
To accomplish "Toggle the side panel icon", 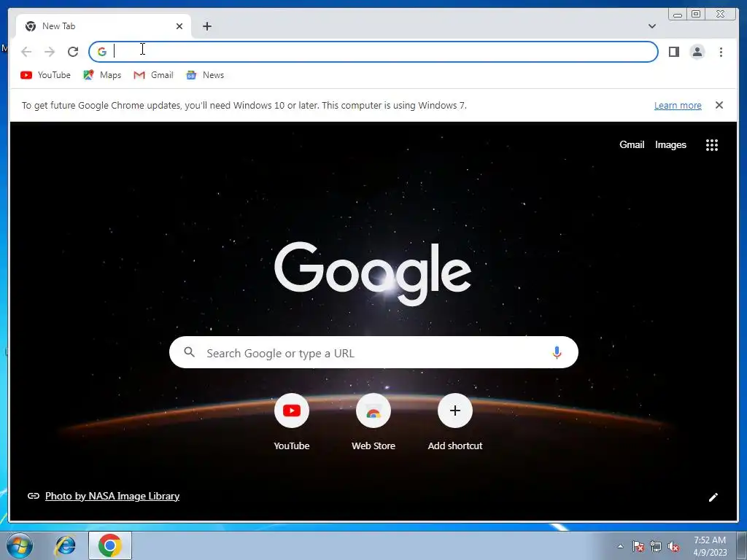I will click(x=673, y=52).
